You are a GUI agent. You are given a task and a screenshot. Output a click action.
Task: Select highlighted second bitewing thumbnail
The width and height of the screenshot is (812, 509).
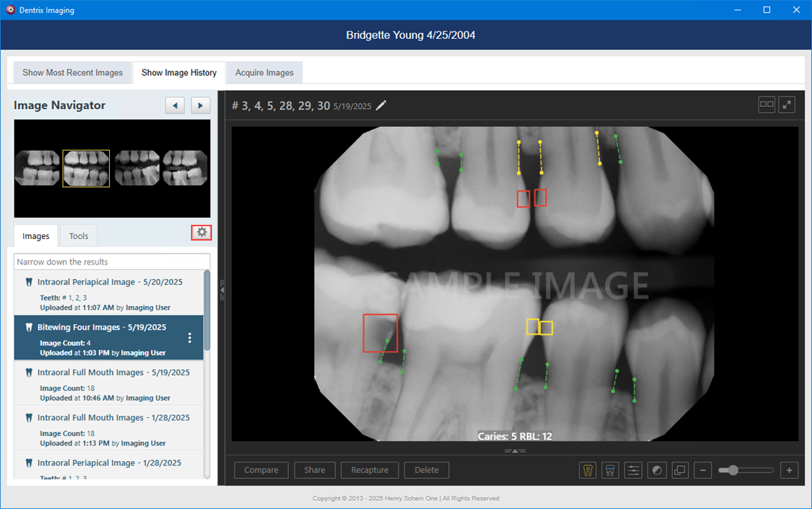click(86, 168)
